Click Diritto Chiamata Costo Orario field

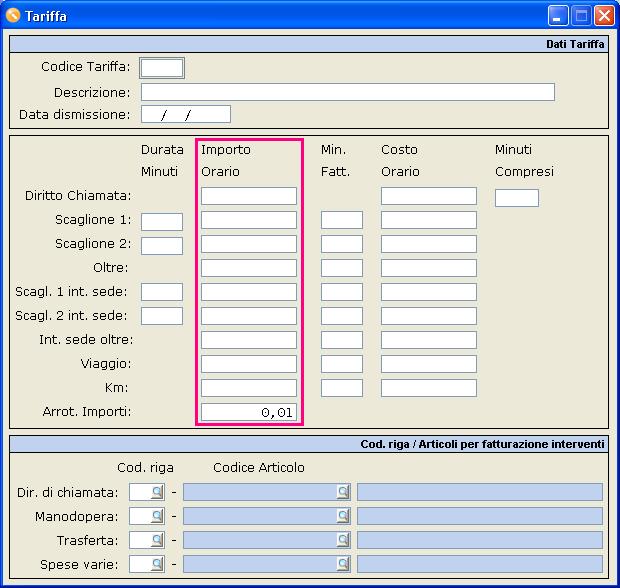(x=429, y=196)
